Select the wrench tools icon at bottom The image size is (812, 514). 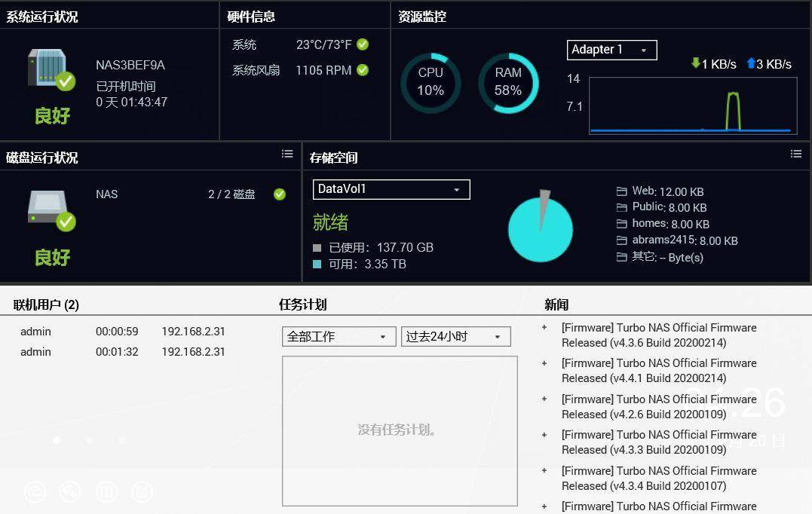(x=70, y=491)
